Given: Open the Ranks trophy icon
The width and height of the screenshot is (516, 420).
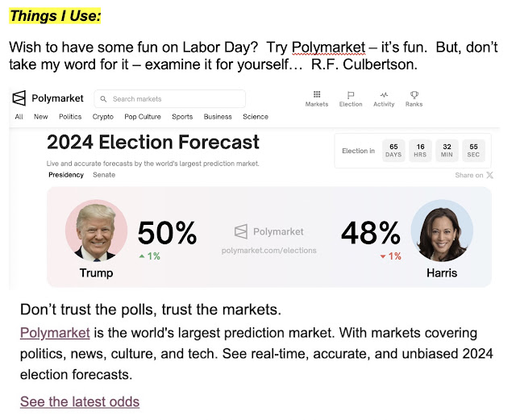Looking at the screenshot, I should click(x=414, y=95).
